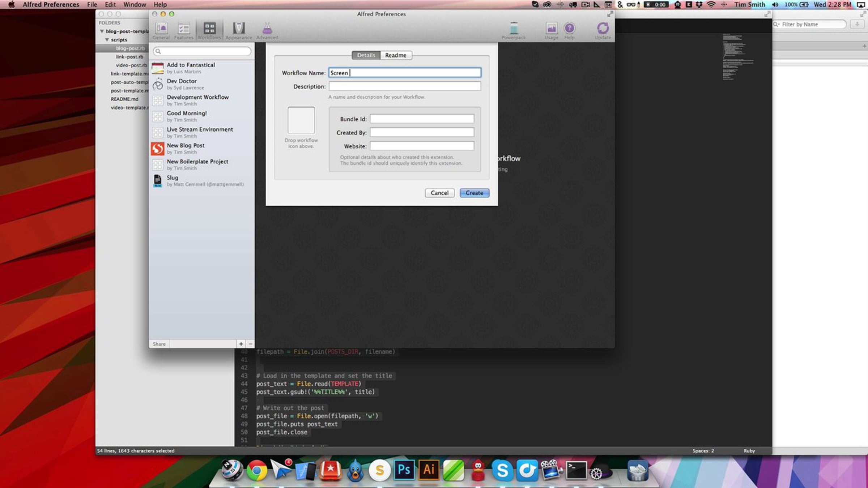Click the workflow icon drop well

point(301,120)
